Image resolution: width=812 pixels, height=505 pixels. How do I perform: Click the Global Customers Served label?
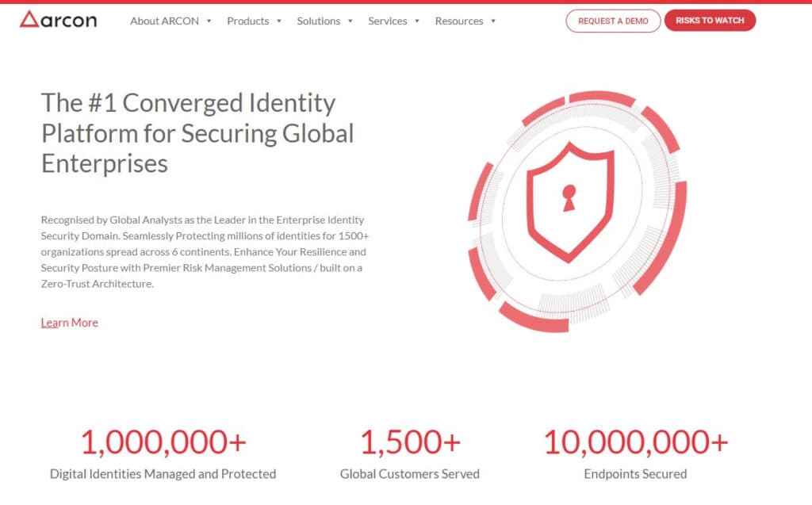click(x=410, y=474)
